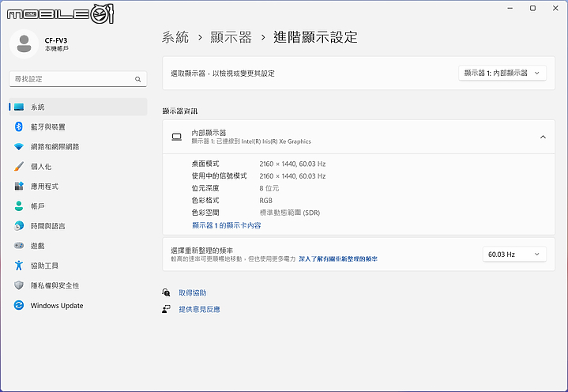Select 個人化 in sidebar
This screenshot has height=392, width=568.
(78, 166)
